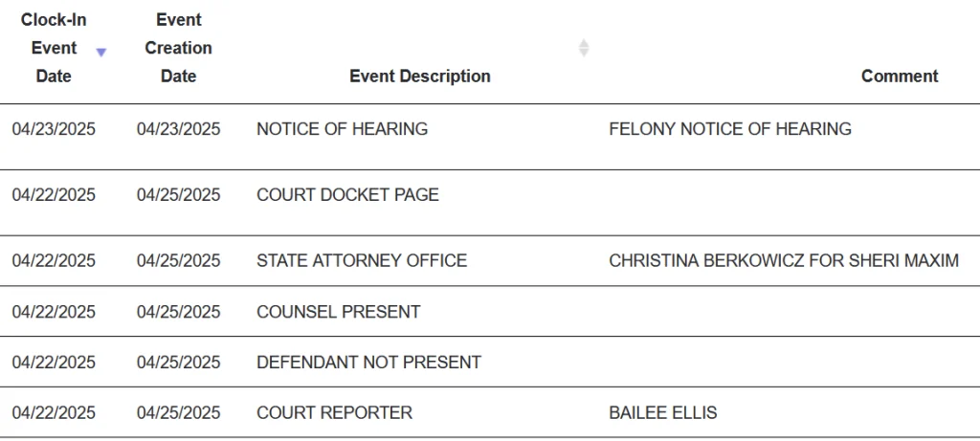Click the STATE ATTORNEY OFFICE event description
The height and width of the screenshot is (441, 980).
(362, 260)
